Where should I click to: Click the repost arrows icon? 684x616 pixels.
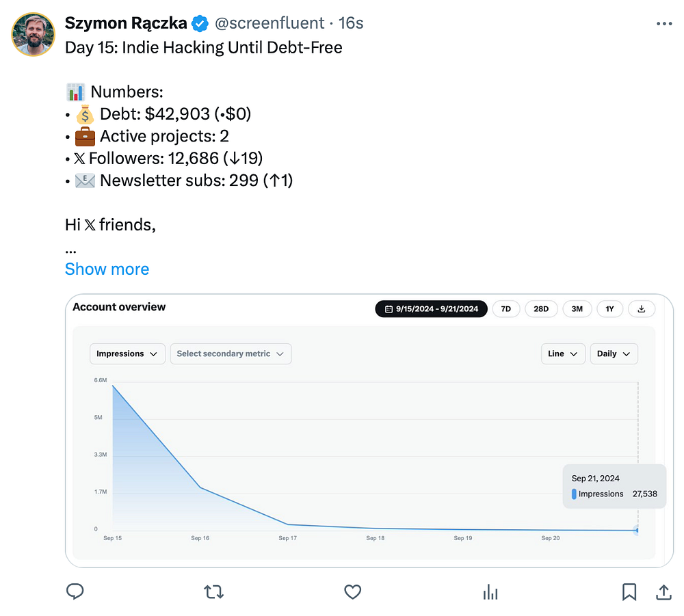pos(214,591)
